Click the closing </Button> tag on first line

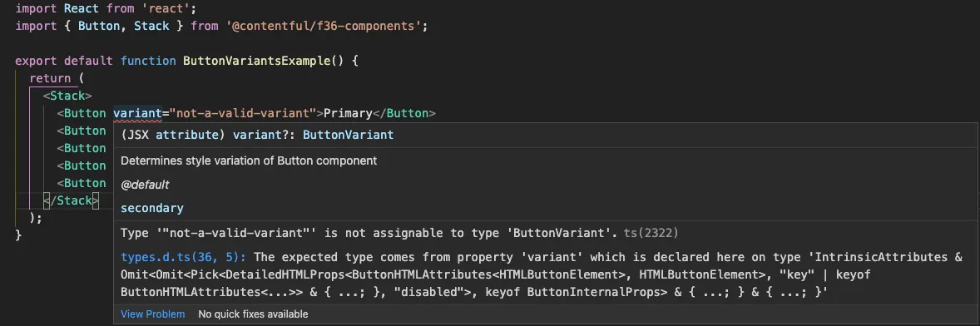point(403,113)
